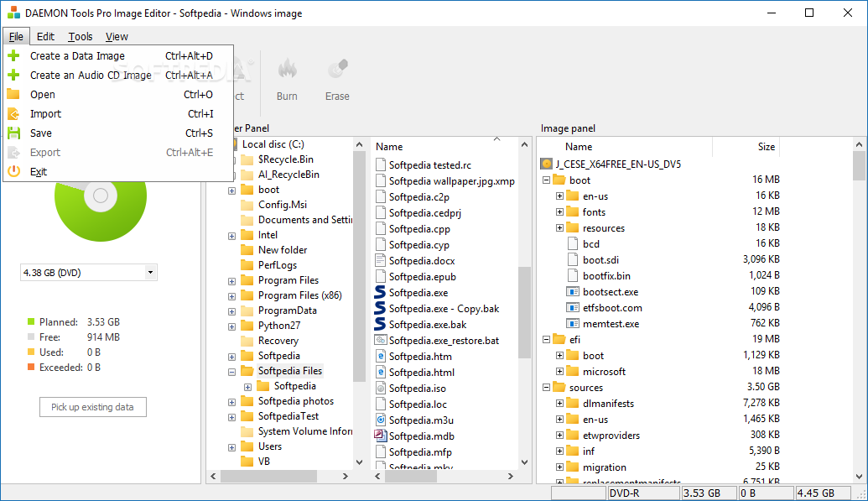Click the horizontal scrollbar of the file list

pos(411,476)
